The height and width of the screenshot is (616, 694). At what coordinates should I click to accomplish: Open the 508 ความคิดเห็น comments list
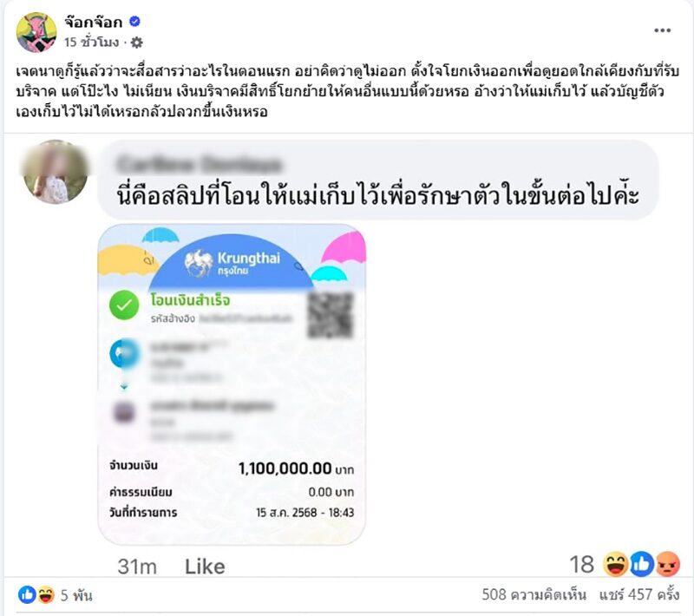(534, 595)
